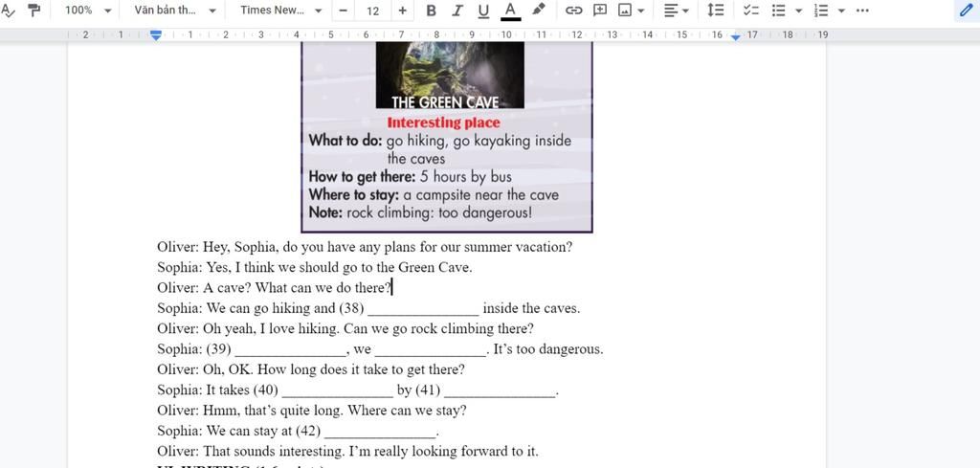Screen dimensions: 980x468
Task: Click the blank after (38)
Action: click(424, 309)
